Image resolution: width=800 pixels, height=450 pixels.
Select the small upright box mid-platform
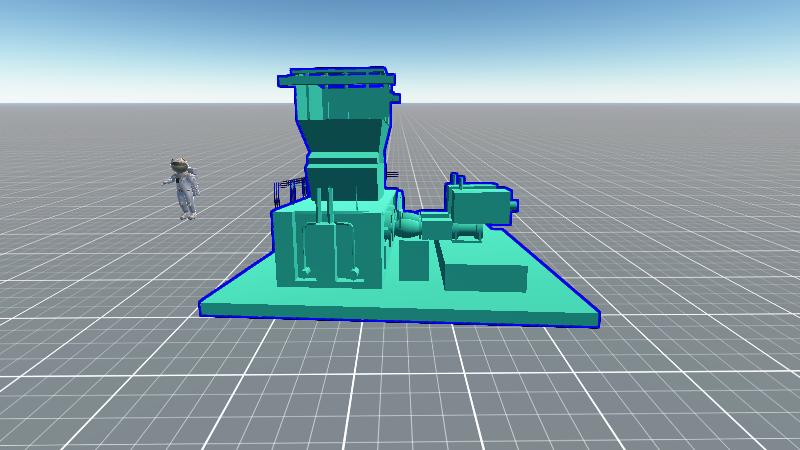pos(413,261)
